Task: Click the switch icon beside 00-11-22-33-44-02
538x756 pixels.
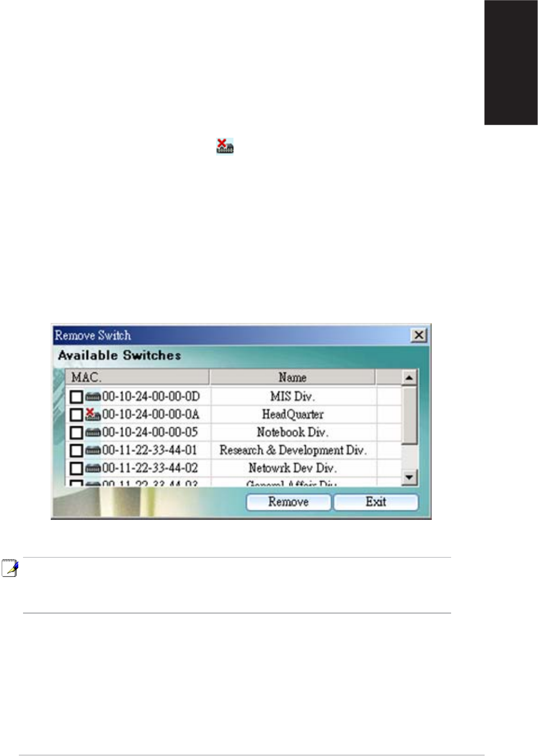Action: [x=93, y=469]
